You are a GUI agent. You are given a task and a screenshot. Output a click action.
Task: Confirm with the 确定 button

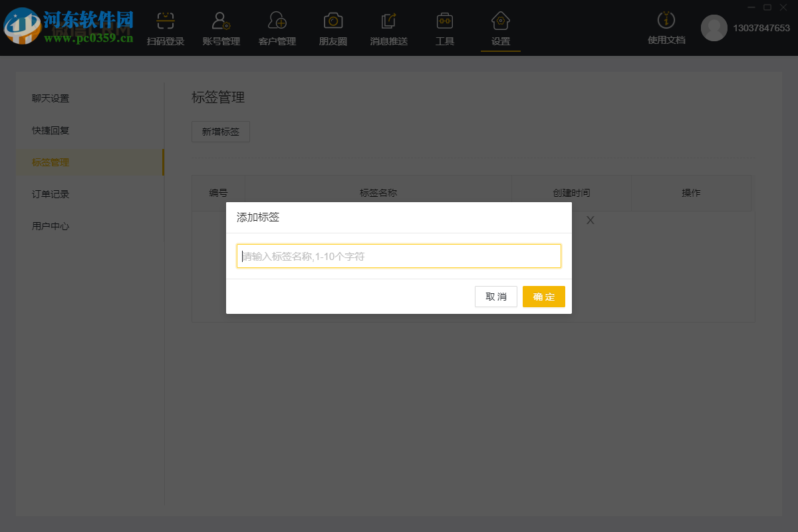(x=543, y=297)
